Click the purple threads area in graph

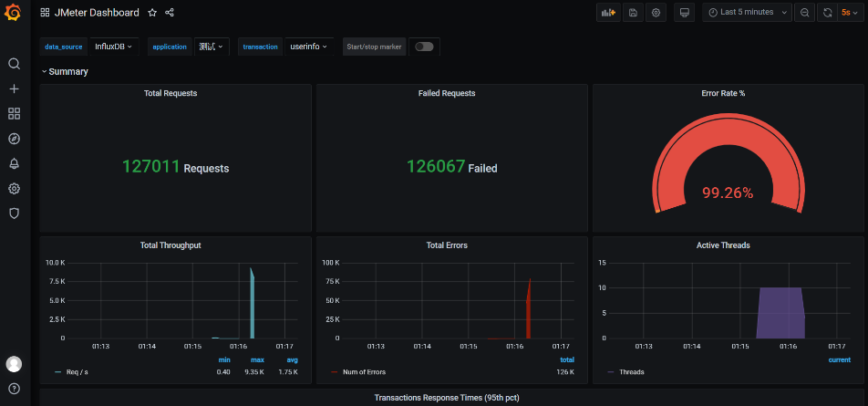pyautogui.click(x=780, y=313)
